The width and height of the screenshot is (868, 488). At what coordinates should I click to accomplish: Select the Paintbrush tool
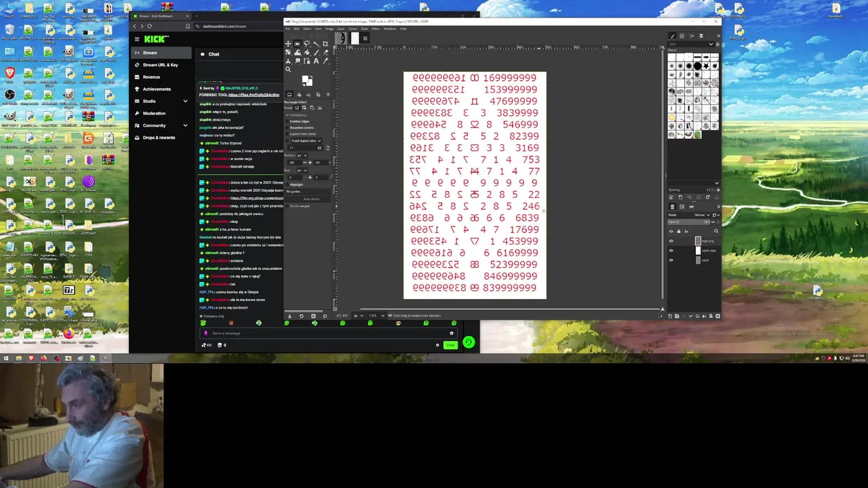pos(317,52)
